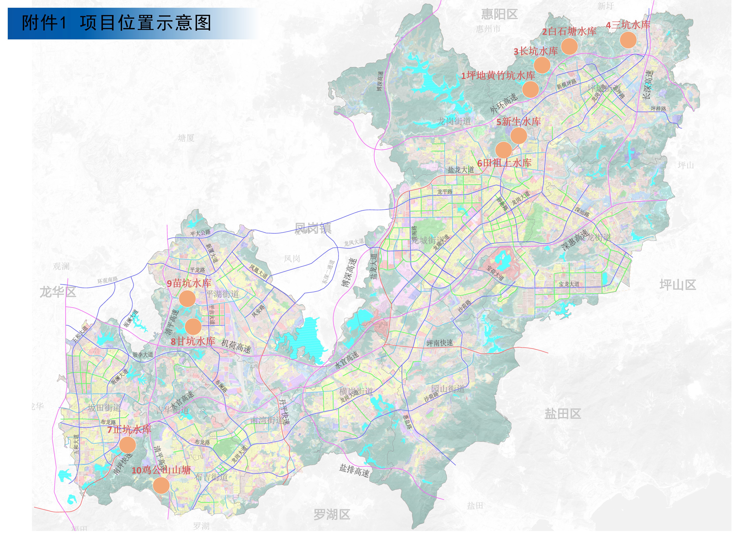The image size is (756, 535).
Task: Select the 田祖上水库 orange marker
Action: [503, 150]
